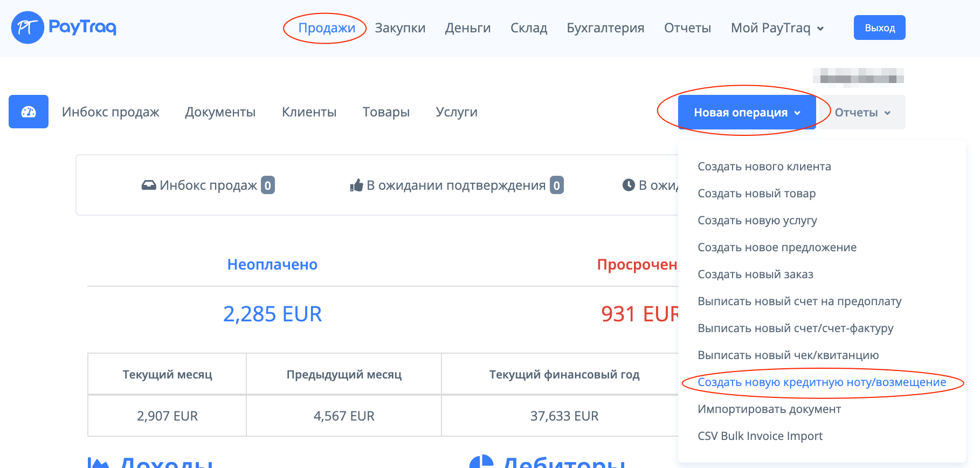Click the Выход button
Viewport: 980px width, 468px height.
pyautogui.click(x=879, y=28)
